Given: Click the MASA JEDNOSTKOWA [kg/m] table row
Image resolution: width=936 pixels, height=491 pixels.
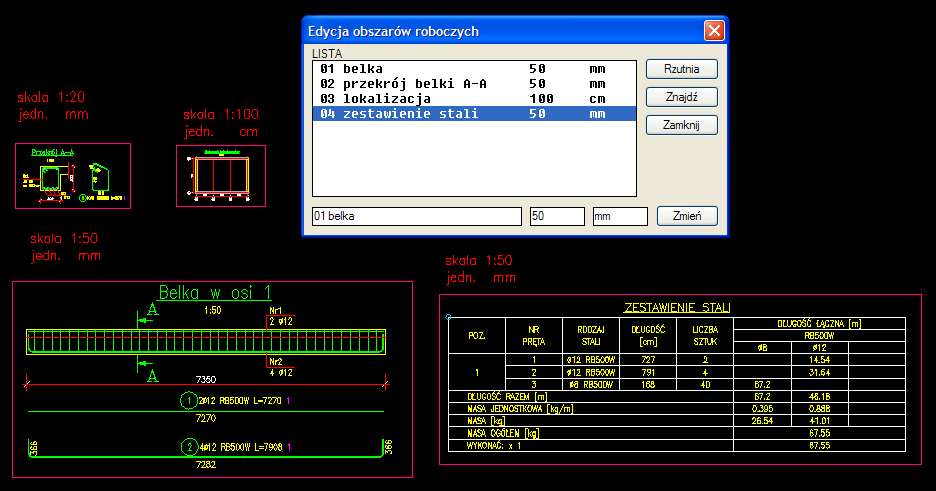Looking at the screenshot, I should point(677,409).
